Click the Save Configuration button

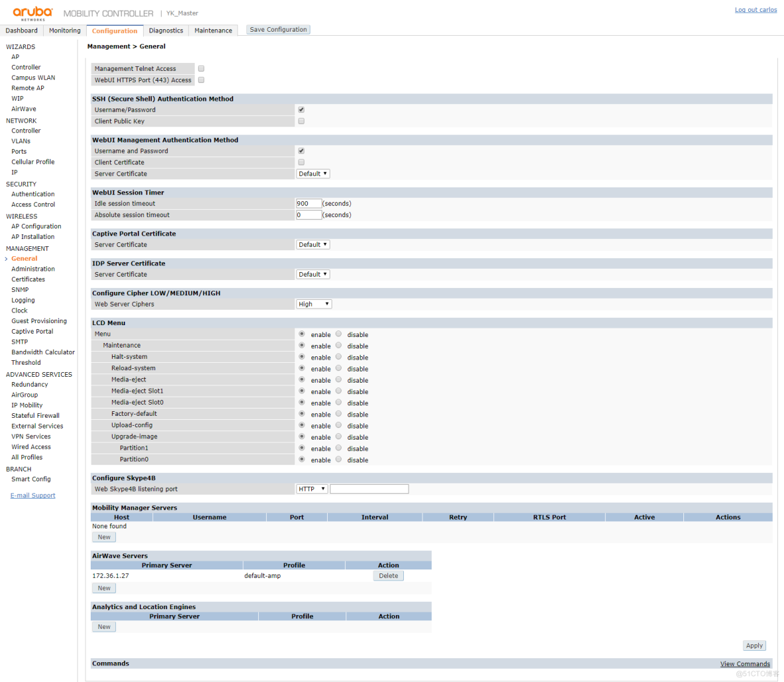[x=279, y=30]
